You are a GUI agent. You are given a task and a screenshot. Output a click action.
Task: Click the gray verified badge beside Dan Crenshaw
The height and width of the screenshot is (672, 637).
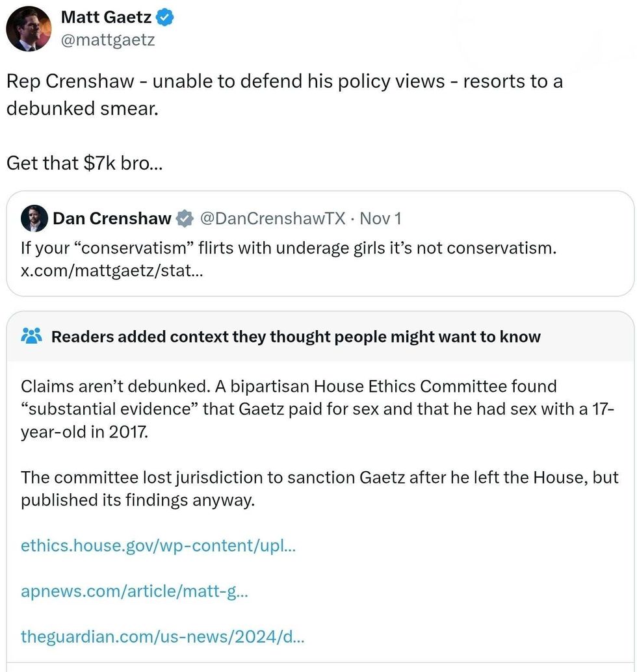point(185,219)
